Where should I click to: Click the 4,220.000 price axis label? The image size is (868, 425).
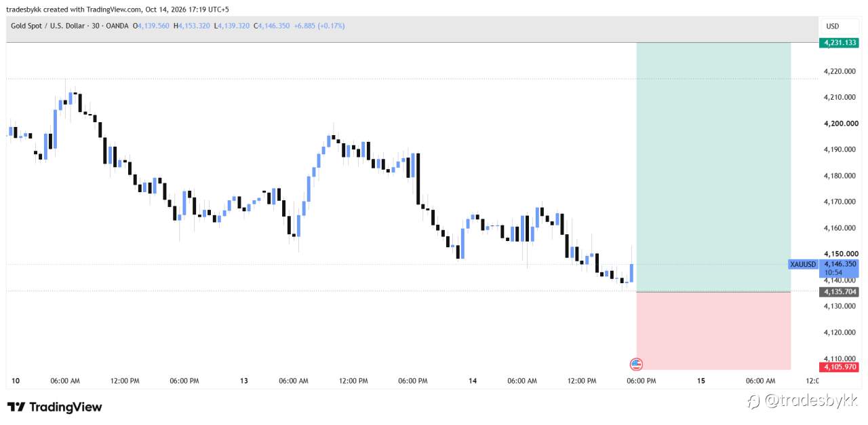pyautogui.click(x=841, y=71)
